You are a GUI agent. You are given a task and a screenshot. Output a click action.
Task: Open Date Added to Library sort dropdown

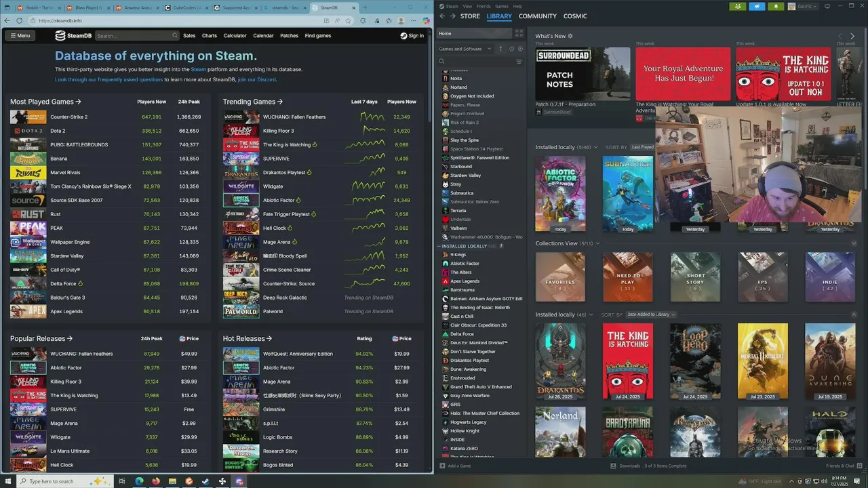pyautogui.click(x=651, y=314)
